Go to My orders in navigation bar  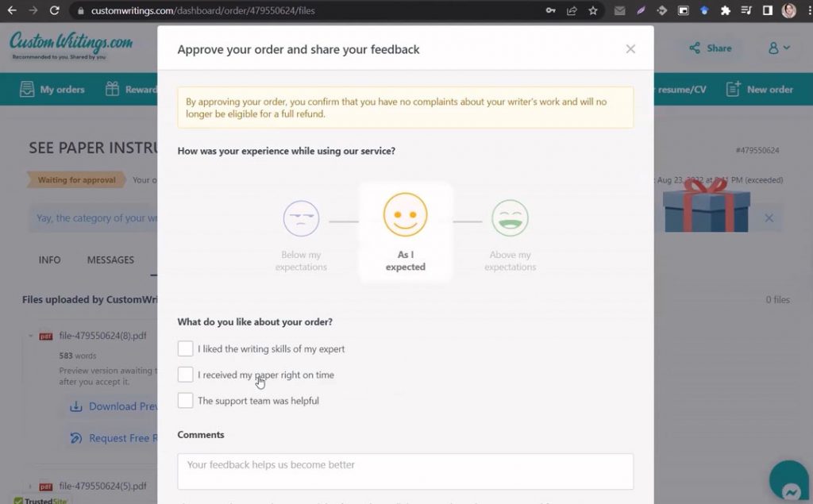pyautogui.click(x=52, y=90)
